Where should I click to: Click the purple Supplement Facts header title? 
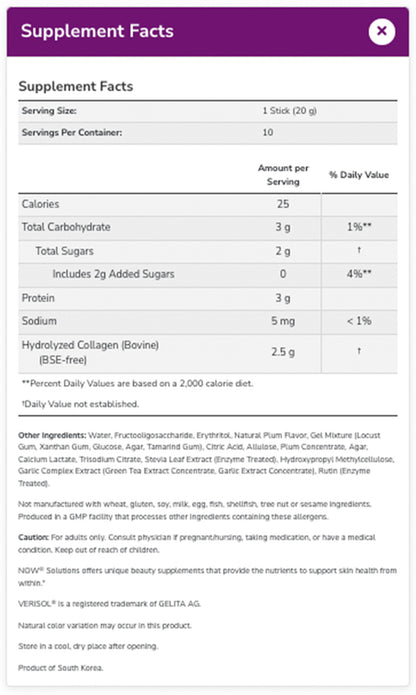point(97,31)
